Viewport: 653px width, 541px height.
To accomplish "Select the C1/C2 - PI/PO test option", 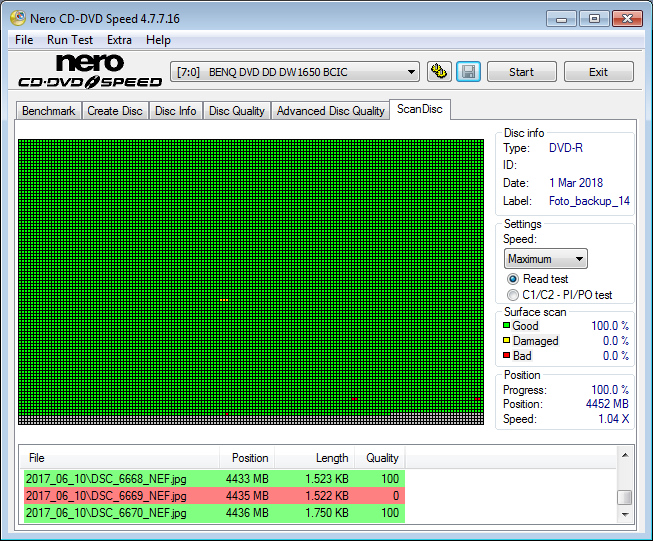I will (x=513, y=295).
